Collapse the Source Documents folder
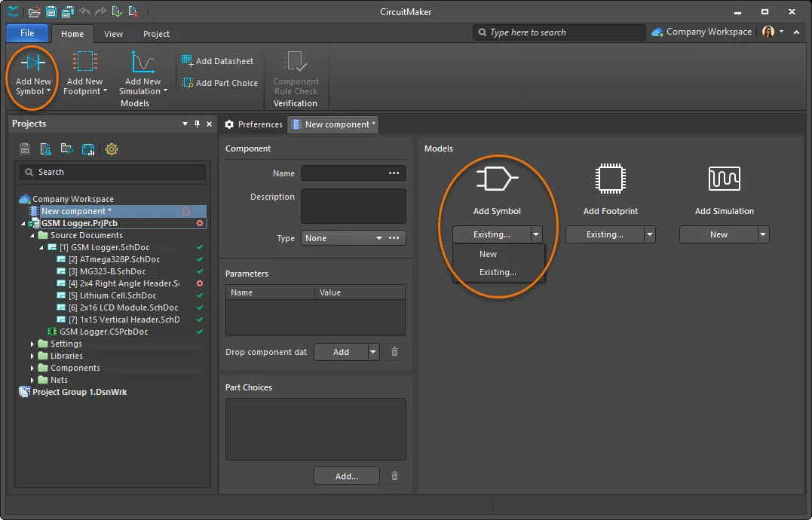Screen dimensions: 812x520 32,235
